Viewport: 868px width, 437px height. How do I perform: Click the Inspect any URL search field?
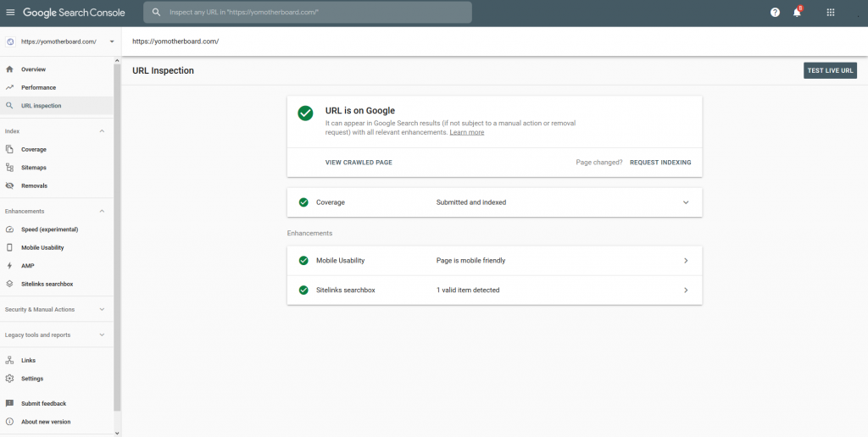pyautogui.click(x=308, y=12)
